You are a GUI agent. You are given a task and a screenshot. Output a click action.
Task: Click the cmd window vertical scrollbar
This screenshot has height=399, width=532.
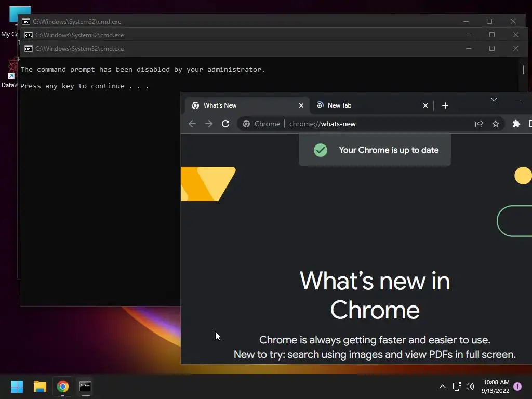(x=524, y=70)
